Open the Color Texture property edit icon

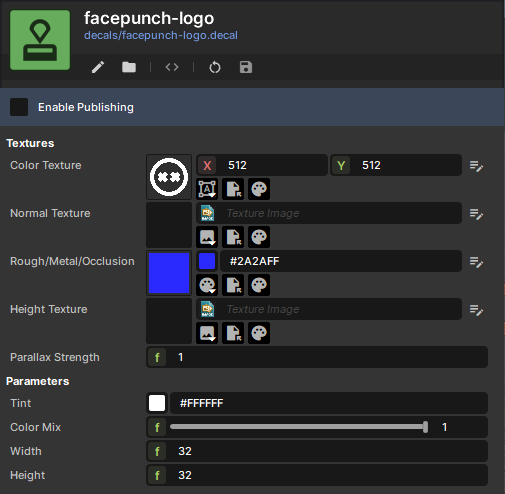[476, 166]
